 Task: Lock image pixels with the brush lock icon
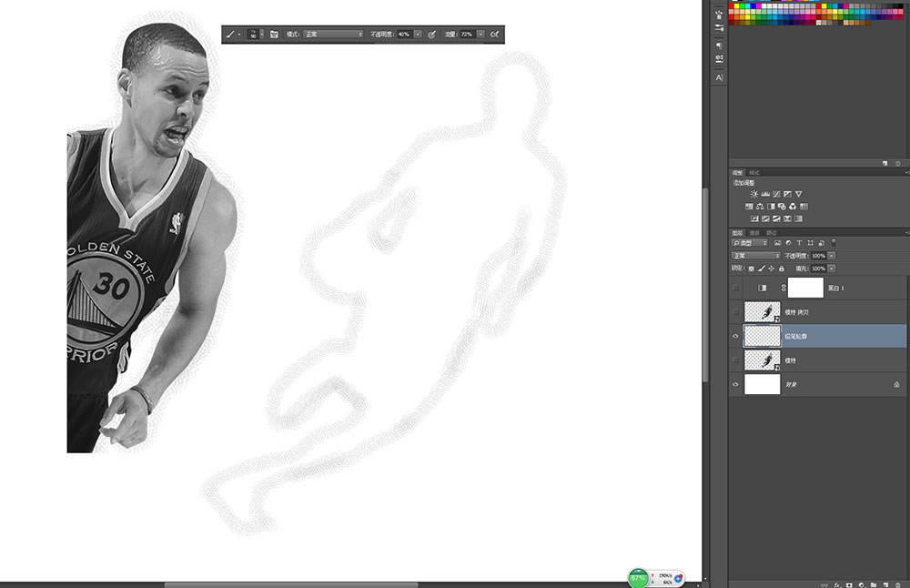[762, 269]
